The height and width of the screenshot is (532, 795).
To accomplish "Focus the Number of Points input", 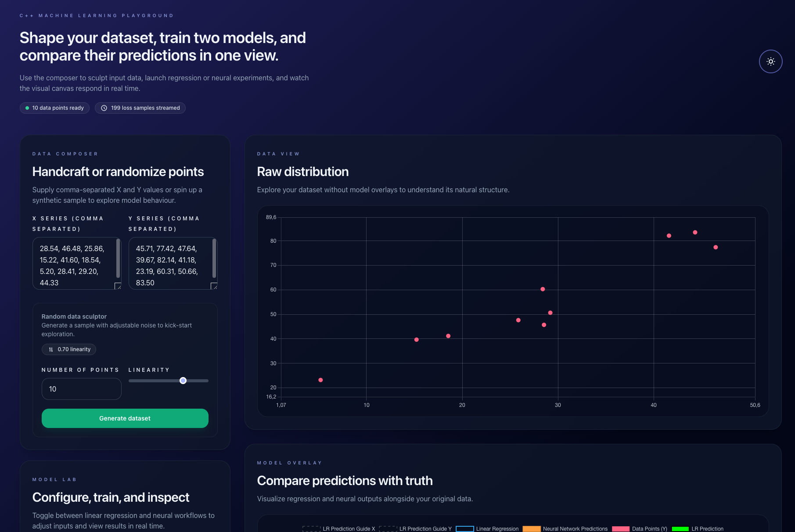I will [x=81, y=389].
